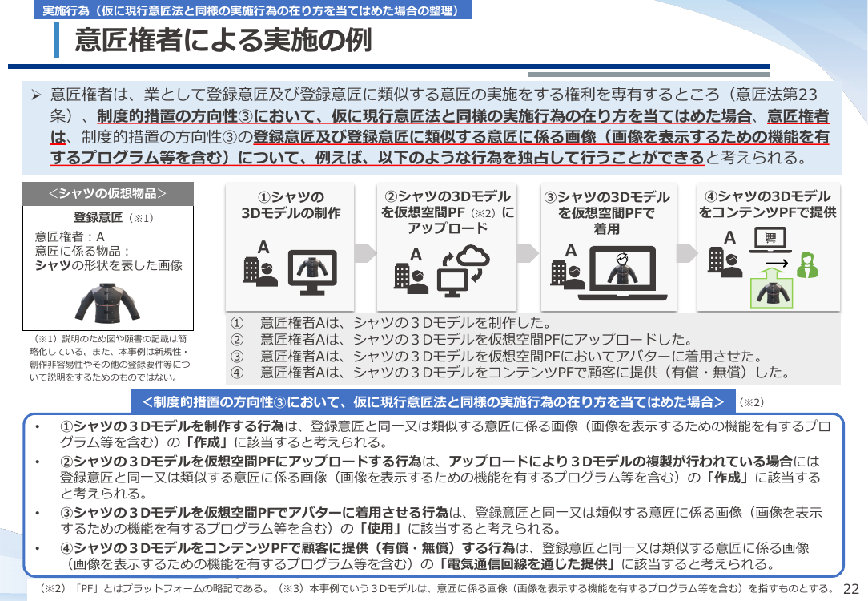Select the heading ②シャツの3Dモデルを仮想空間PFにアップロード

[448, 212]
